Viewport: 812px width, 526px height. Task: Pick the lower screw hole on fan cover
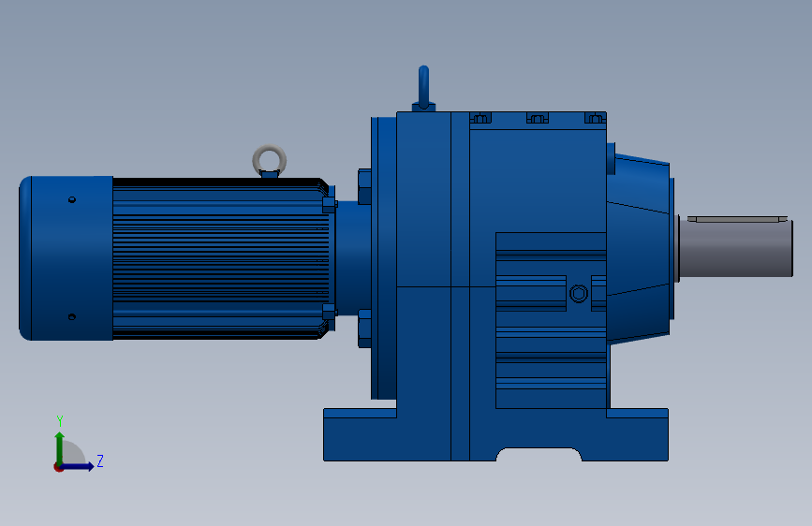(72, 316)
